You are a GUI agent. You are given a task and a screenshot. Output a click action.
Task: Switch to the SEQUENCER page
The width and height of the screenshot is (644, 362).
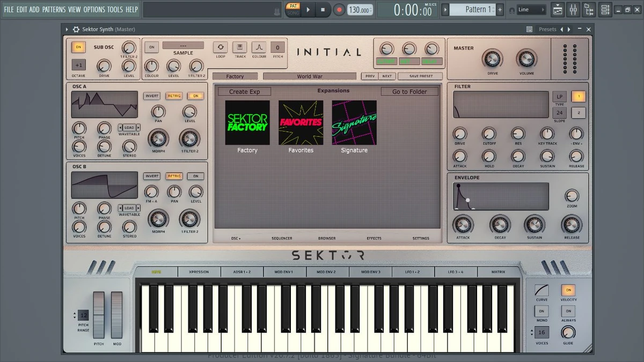pyautogui.click(x=282, y=238)
